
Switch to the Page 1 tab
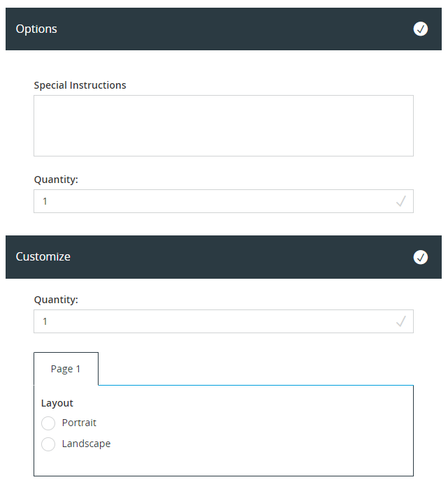[x=66, y=369]
